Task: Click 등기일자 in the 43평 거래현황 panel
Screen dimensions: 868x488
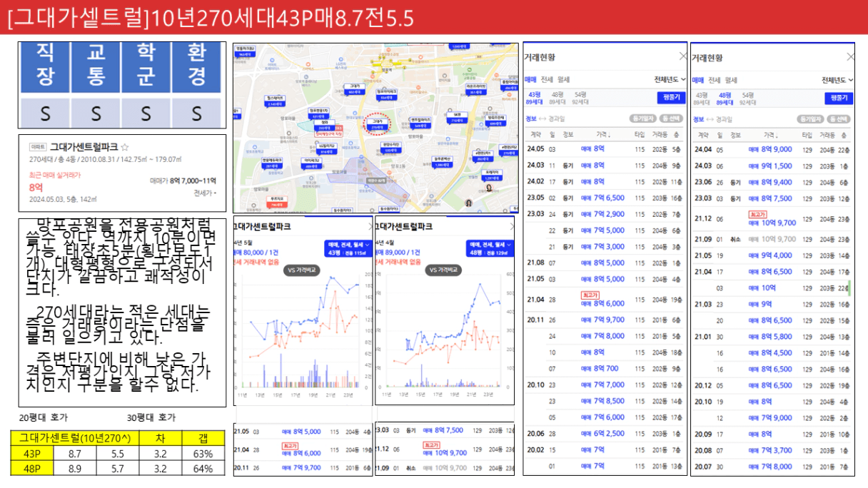Action: tap(642, 118)
